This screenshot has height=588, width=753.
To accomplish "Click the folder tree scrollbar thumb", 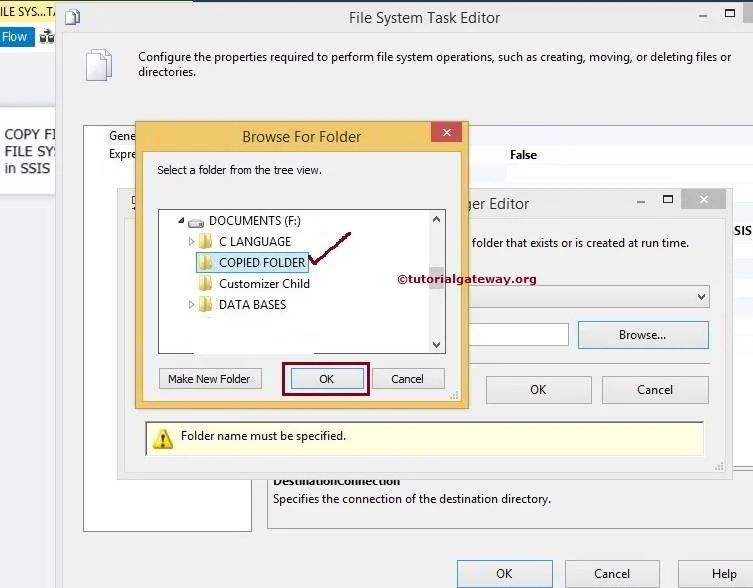I will click(436, 278).
